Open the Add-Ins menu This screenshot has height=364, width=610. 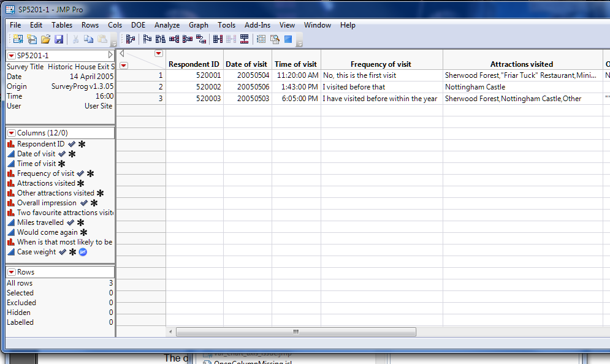(x=257, y=25)
